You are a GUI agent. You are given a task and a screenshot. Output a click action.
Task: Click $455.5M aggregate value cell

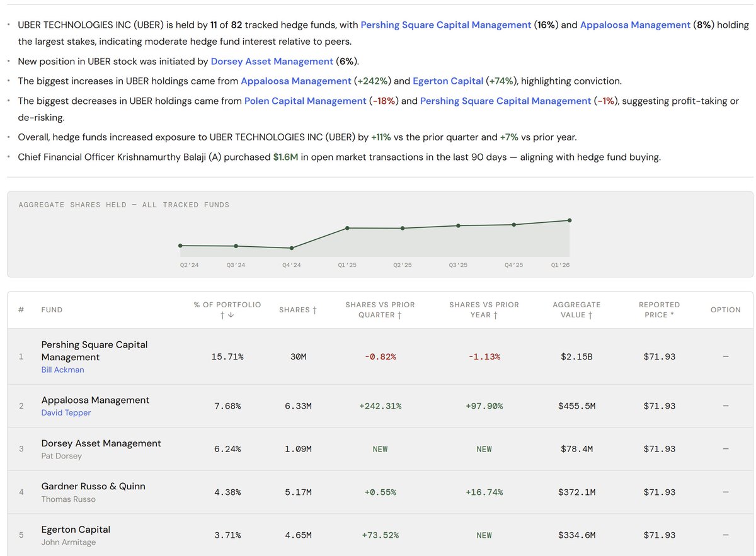576,406
